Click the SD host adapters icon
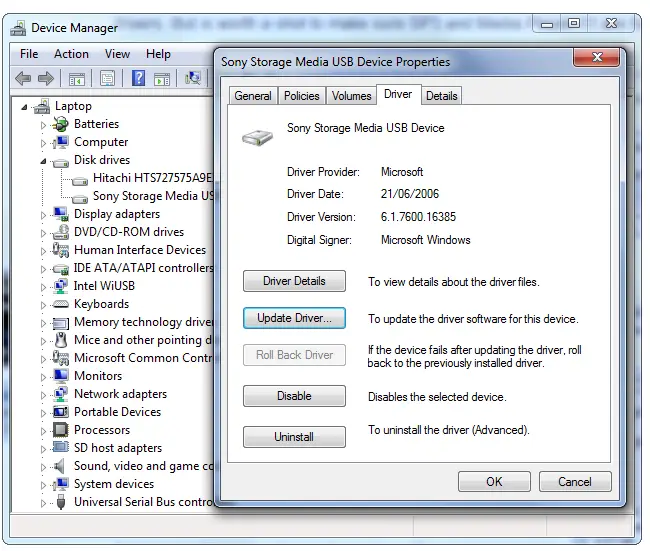Viewport: 650px width, 551px height. [61, 447]
